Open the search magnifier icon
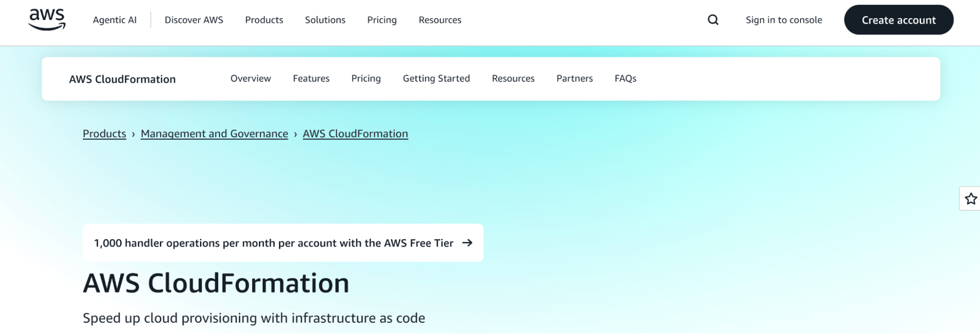Image resolution: width=980 pixels, height=334 pixels. pyautogui.click(x=713, y=20)
